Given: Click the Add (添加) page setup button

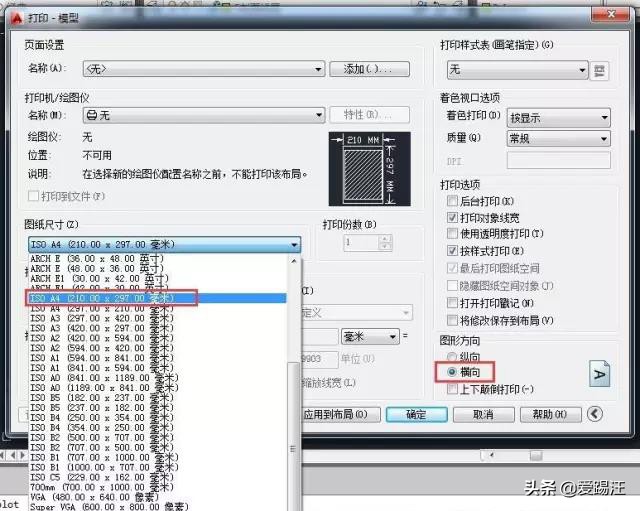Looking at the screenshot, I should 369,69.
